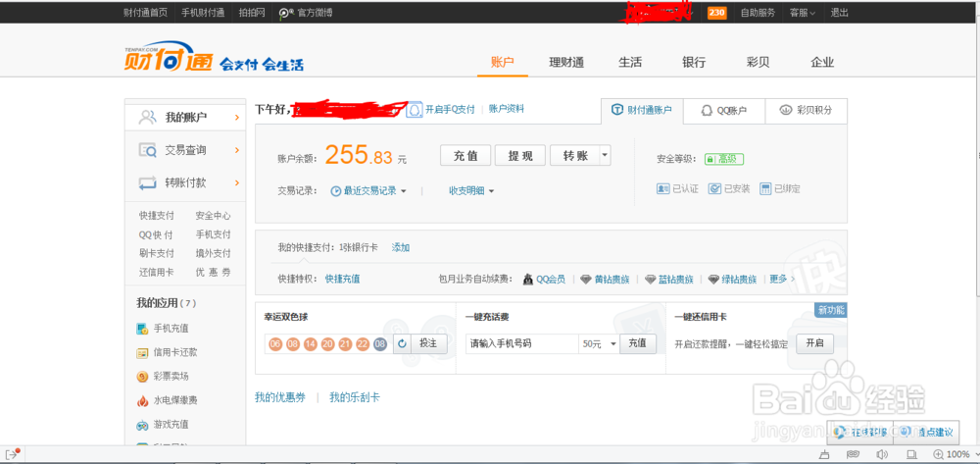Click the 企业 navigation tab

click(822, 63)
